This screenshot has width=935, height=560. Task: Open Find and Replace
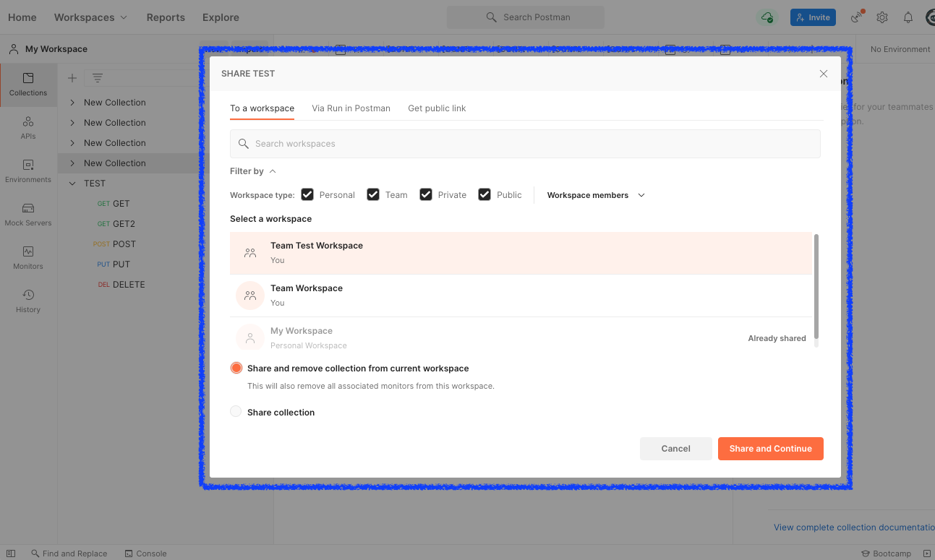coord(69,553)
